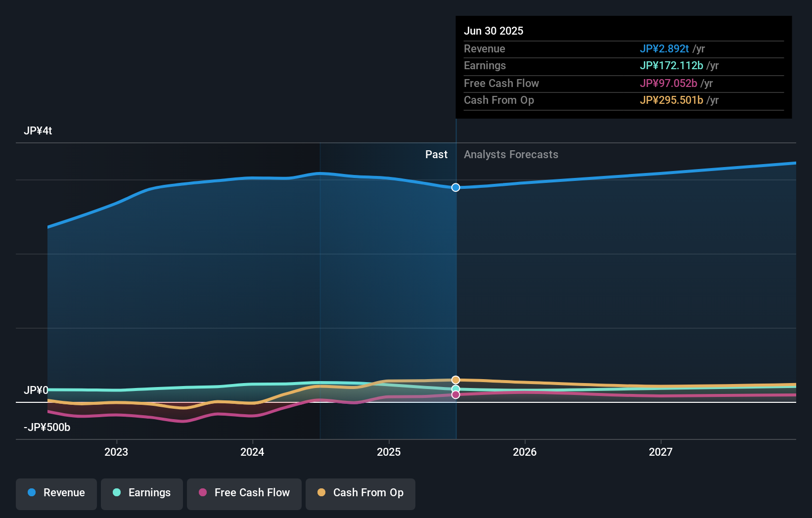Toggle the Earnings legend series
This screenshot has height=518, width=812.
pos(142,493)
